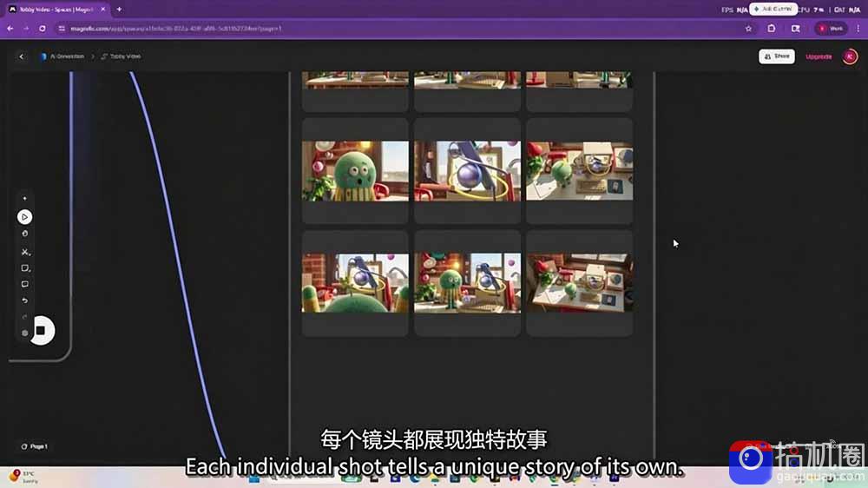
Task: Open the browser extensions icon
Action: click(x=771, y=29)
